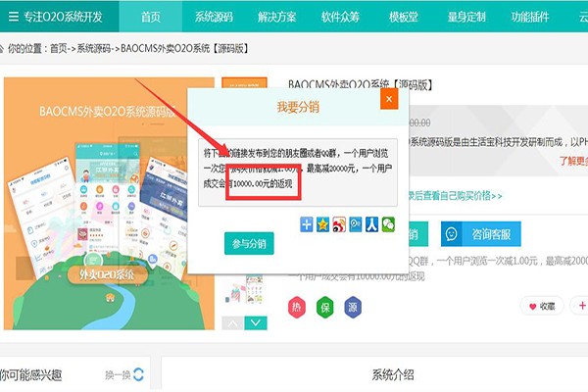Image resolution: width=588 pixels, height=392 pixels.
Task: Click the 我要分销 dialog title
Action: coord(298,107)
